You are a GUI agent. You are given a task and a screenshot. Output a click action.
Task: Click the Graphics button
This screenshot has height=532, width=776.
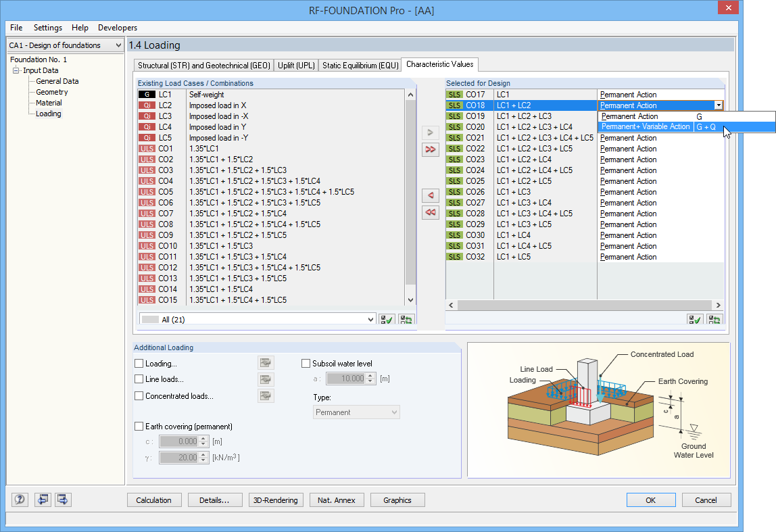[397, 500]
